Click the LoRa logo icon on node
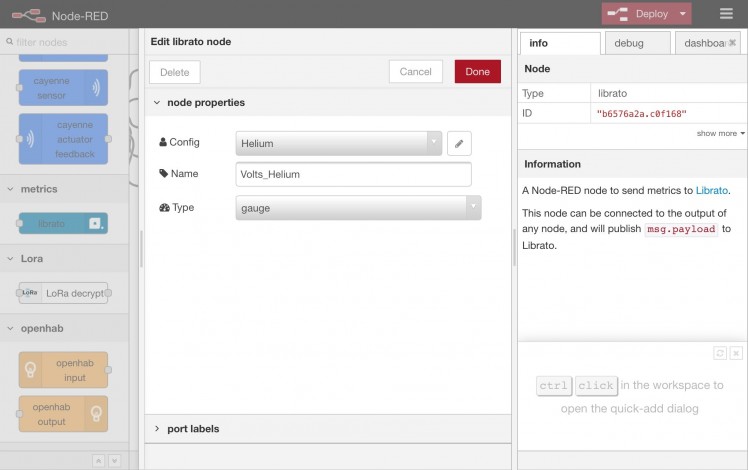 (30, 292)
